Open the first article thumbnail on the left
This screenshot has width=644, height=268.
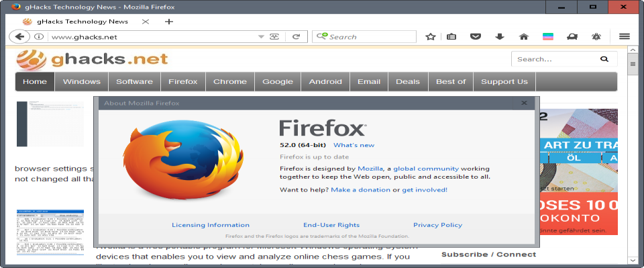50,124
